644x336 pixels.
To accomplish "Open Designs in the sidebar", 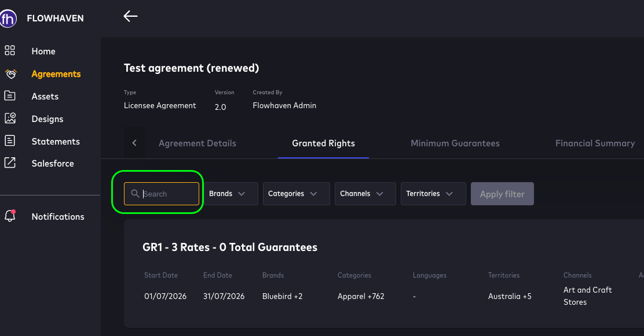I will pyautogui.click(x=47, y=119).
